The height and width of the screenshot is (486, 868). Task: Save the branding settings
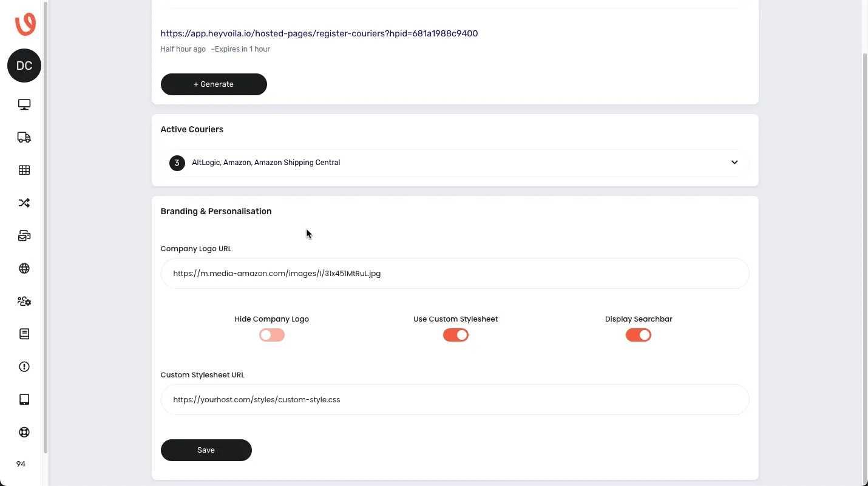pyautogui.click(x=206, y=450)
